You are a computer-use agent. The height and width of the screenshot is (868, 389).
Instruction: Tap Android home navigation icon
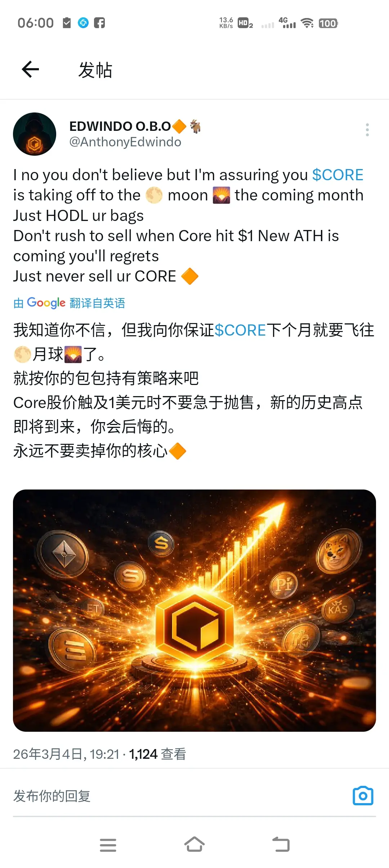click(194, 844)
